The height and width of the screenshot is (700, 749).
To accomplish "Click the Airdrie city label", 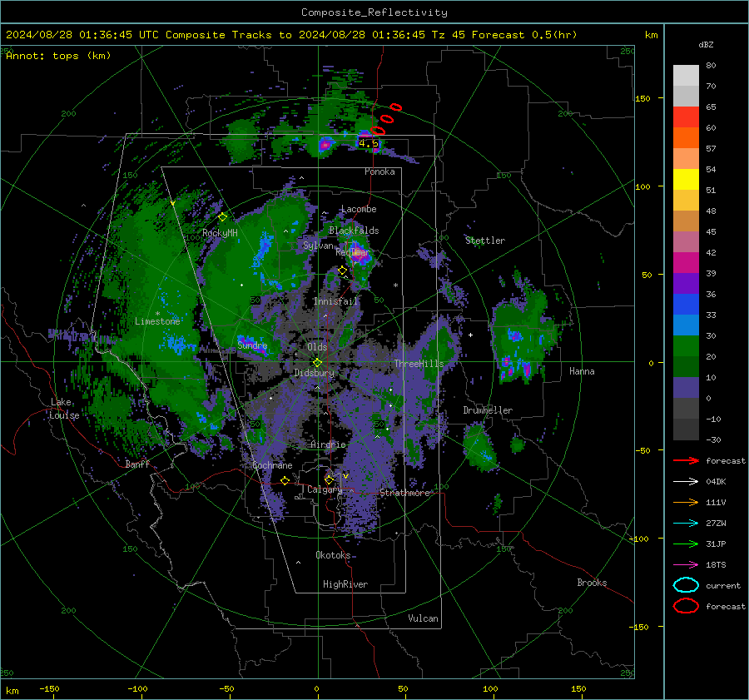I will 328,444.
